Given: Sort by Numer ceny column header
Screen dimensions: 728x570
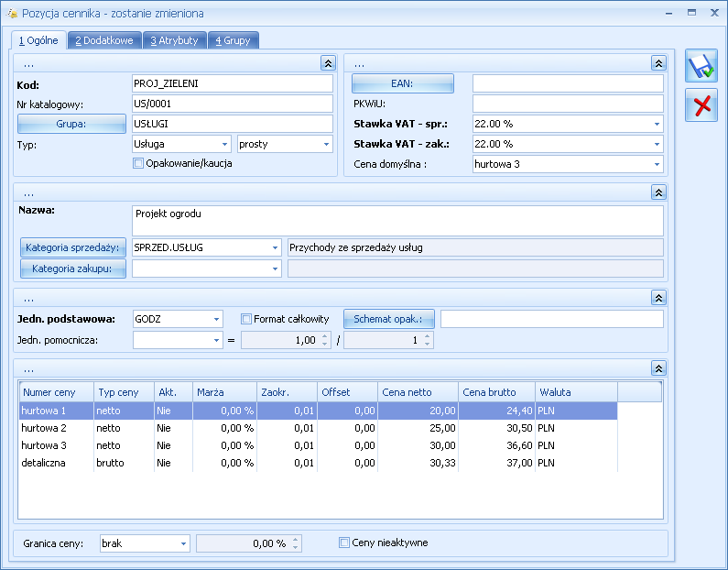Looking at the screenshot, I should [56, 392].
